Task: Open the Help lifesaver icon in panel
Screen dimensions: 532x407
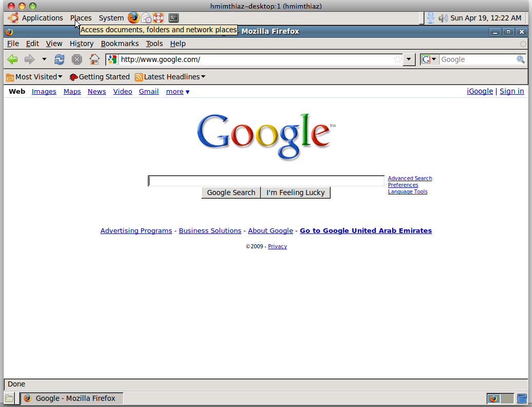Action: (158, 17)
